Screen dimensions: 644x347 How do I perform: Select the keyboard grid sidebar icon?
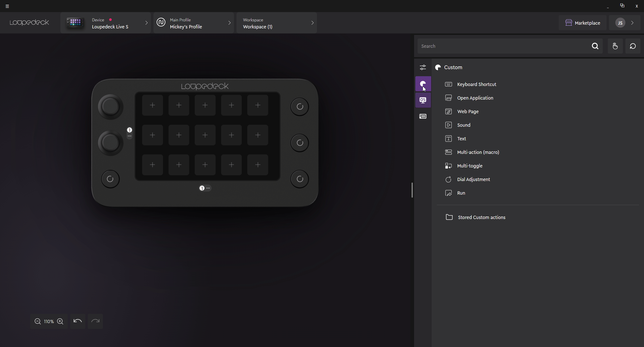423,116
